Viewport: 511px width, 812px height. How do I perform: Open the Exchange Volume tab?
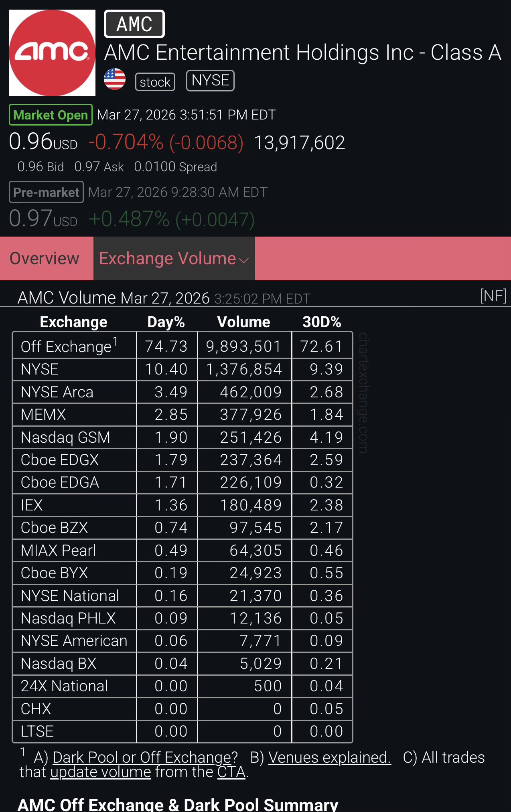[x=167, y=259]
